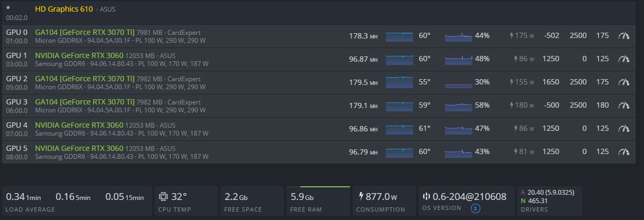Click the Free RAM indicator panel

click(x=318, y=201)
